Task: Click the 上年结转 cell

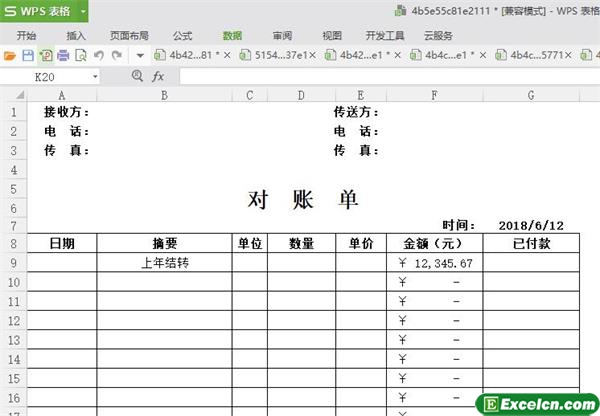Action: (165, 263)
